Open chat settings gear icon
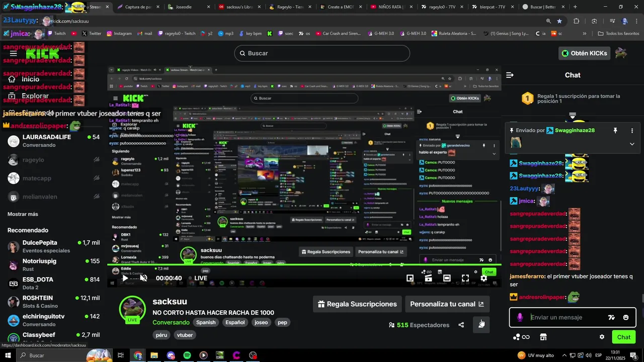This screenshot has height=362, width=644. pos(602,337)
